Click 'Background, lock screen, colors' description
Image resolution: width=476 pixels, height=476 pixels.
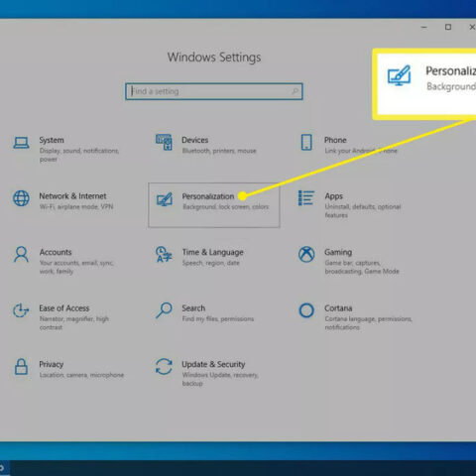click(x=226, y=207)
